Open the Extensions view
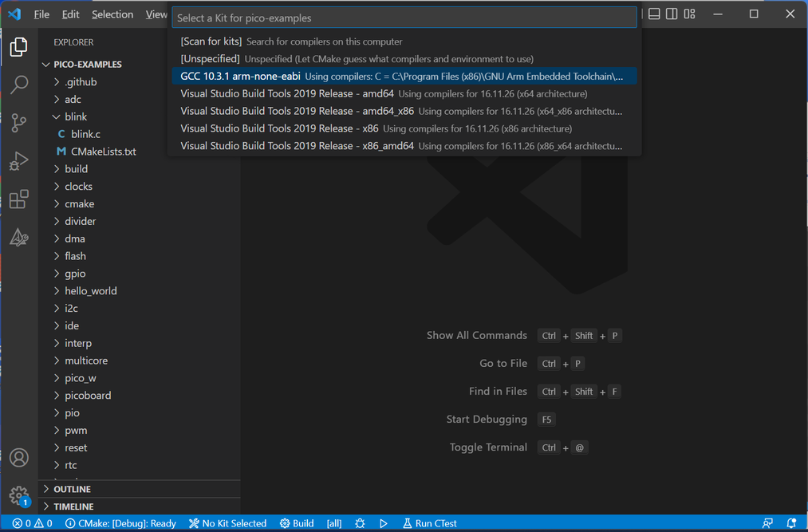 pyautogui.click(x=18, y=199)
